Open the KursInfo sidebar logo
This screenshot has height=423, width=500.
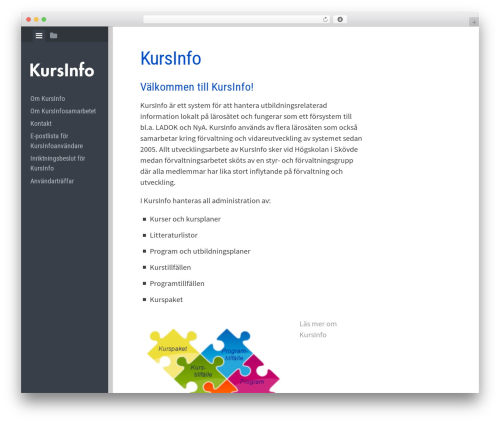[x=62, y=70]
